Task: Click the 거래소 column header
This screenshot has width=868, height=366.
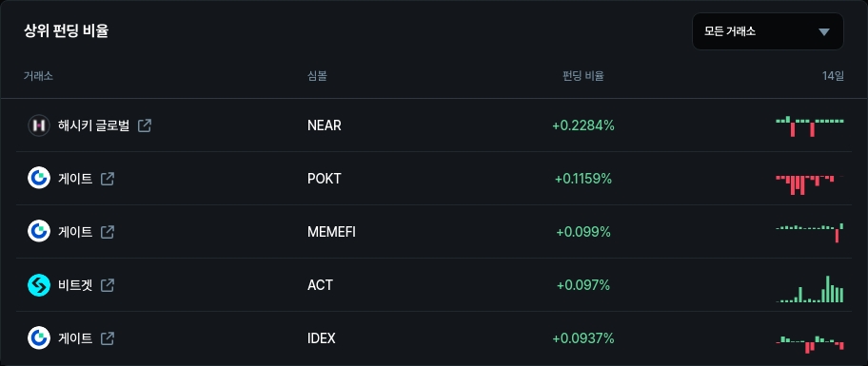Action: tap(38, 76)
